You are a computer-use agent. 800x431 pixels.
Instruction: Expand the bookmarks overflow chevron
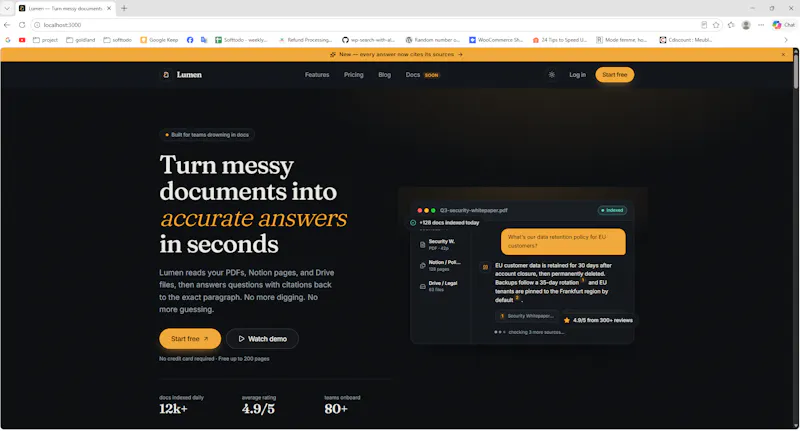click(786, 40)
